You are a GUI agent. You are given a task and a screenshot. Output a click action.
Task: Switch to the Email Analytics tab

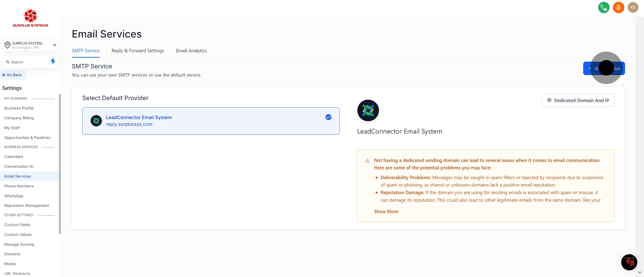[x=191, y=50]
